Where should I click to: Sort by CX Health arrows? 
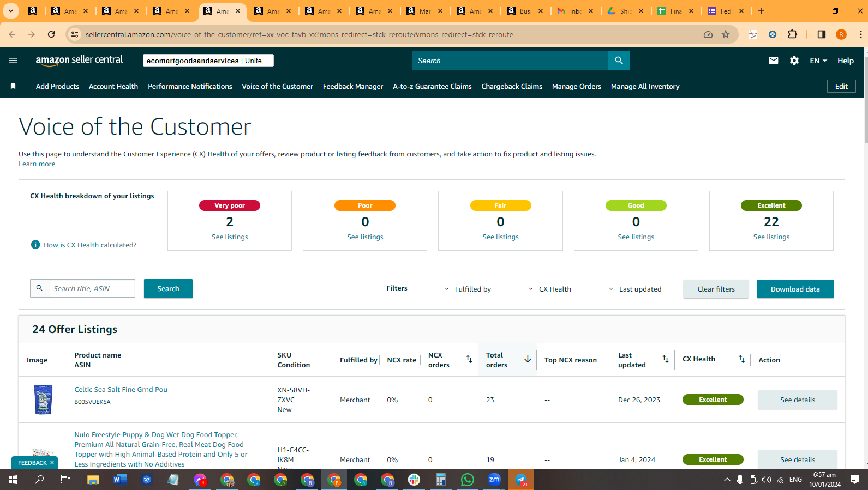coord(741,359)
